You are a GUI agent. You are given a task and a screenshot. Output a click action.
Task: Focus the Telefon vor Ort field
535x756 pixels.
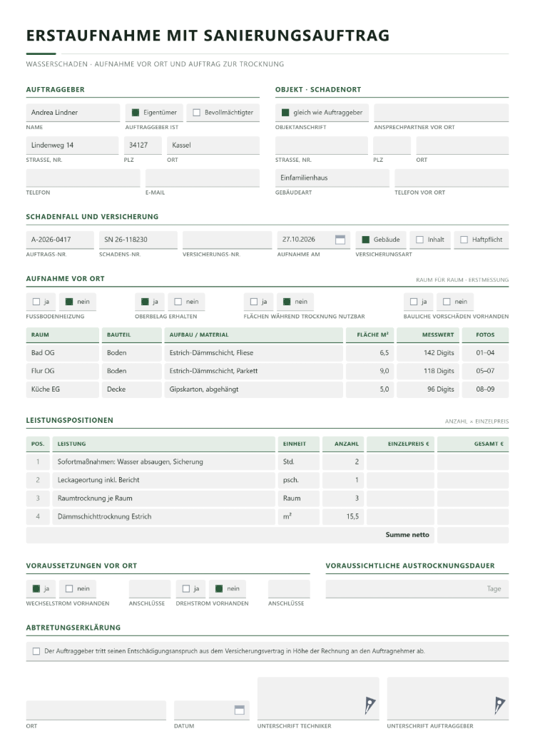pyautogui.click(x=452, y=178)
